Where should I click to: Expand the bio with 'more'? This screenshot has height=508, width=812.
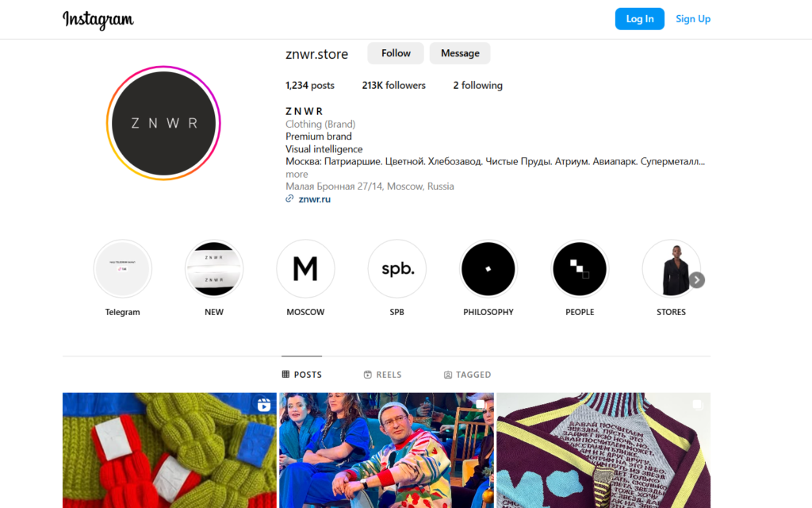pyautogui.click(x=297, y=174)
